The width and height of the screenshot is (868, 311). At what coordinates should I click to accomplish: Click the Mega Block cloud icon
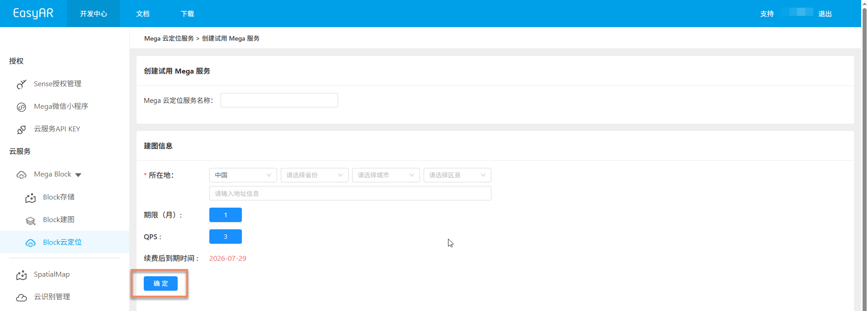point(21,175)
